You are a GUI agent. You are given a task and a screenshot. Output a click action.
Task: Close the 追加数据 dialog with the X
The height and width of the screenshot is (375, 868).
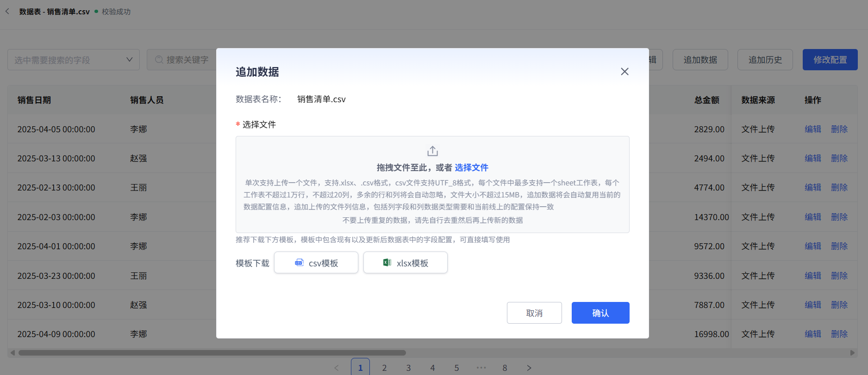[624, 72]
